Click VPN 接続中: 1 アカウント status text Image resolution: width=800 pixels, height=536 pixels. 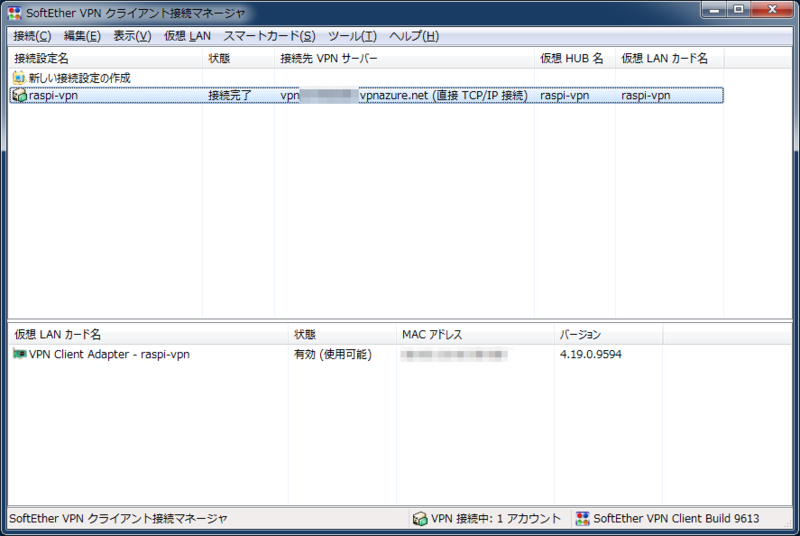[496, 519]
